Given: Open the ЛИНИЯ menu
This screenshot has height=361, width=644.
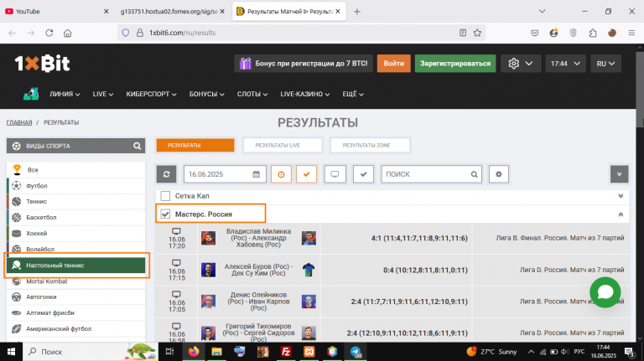Looking at the screenshot, I should (x=65, y=94).
